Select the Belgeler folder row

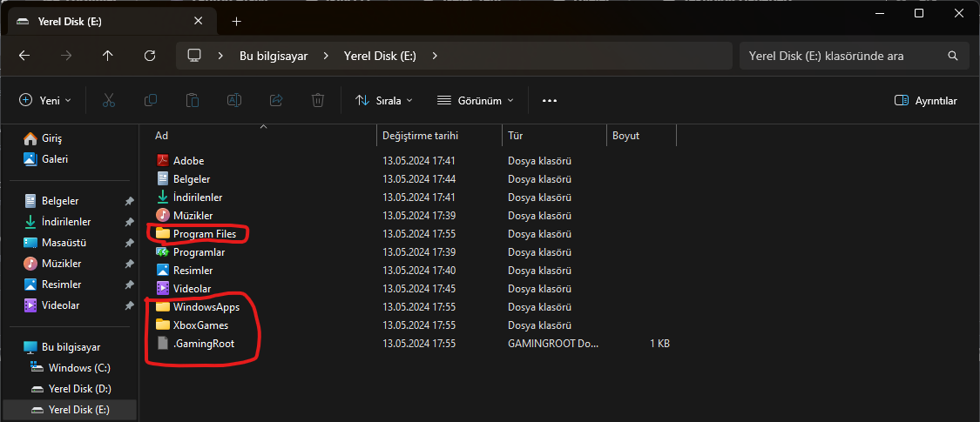tap(413, 179)
